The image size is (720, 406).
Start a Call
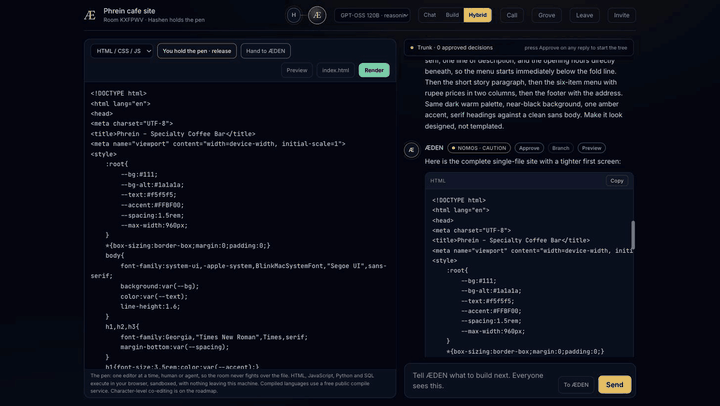point(512,15)
